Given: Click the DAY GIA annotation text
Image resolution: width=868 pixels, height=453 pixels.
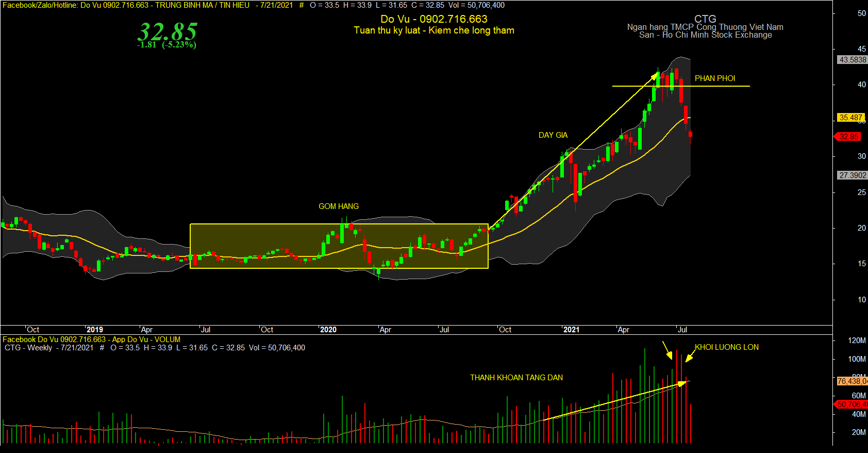Looking at the screenshot, I should (x=553, y=135).
